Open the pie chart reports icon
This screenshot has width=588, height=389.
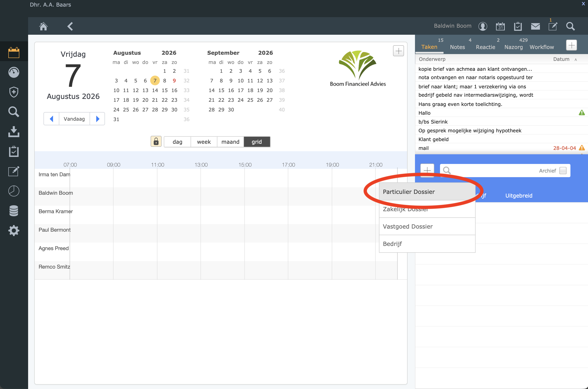point(14,191)
